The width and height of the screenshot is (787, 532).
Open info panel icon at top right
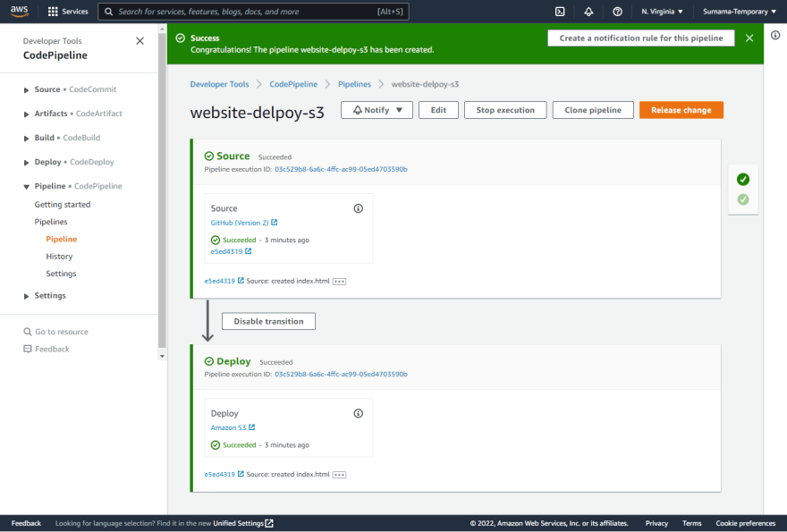point(775,35)
